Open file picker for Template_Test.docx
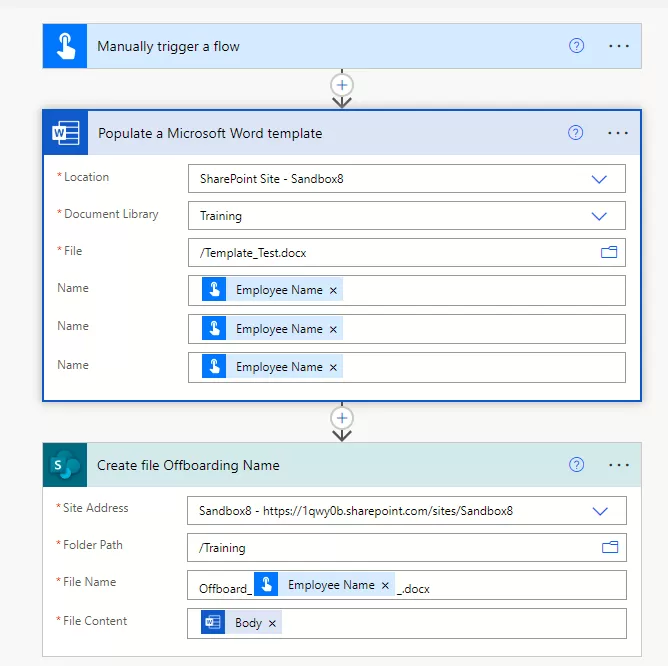This screenshot has width=668, height=666. 608,253
